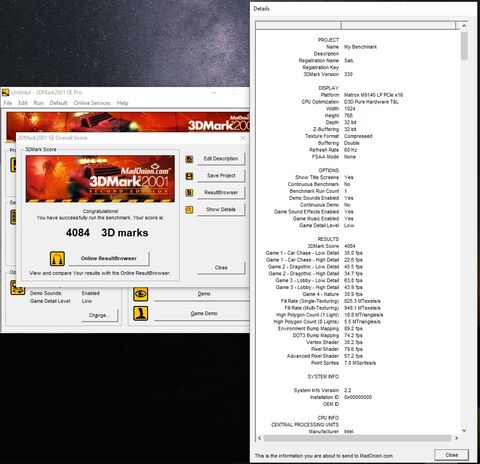Image resolution: width=480 pixels, height=464 pixels.
Task: Click the second column header in Details
Action: pos(398,26)
